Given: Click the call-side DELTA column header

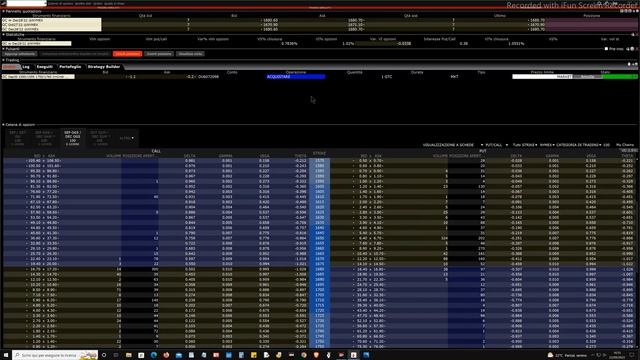Looking at the screenshot, I should 190,156.
